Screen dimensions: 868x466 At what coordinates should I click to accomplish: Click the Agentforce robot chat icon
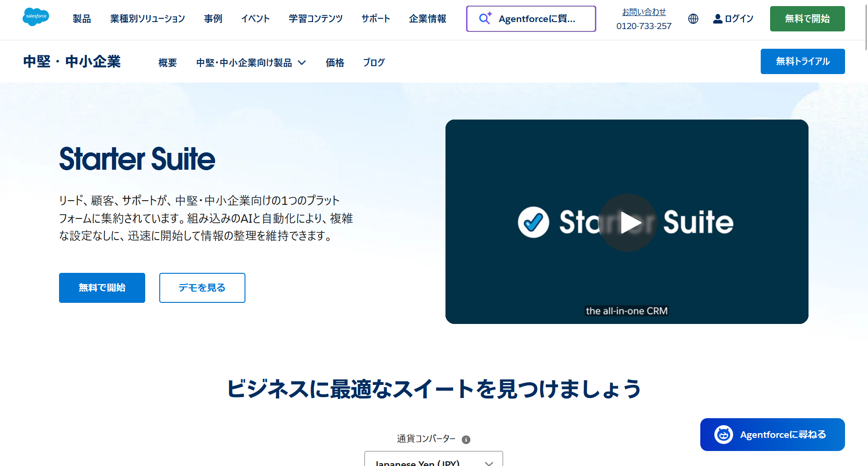723,435
